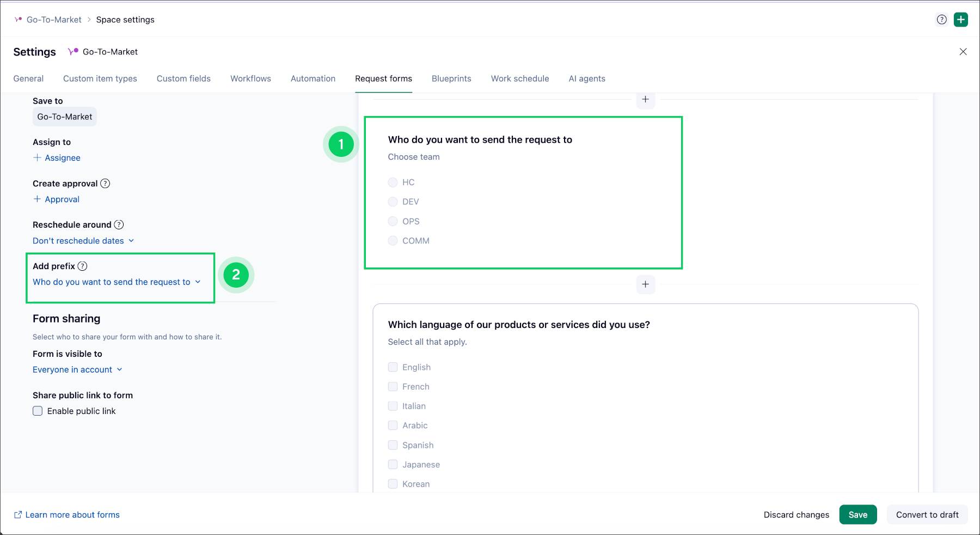Select the HC radio option

393,182
